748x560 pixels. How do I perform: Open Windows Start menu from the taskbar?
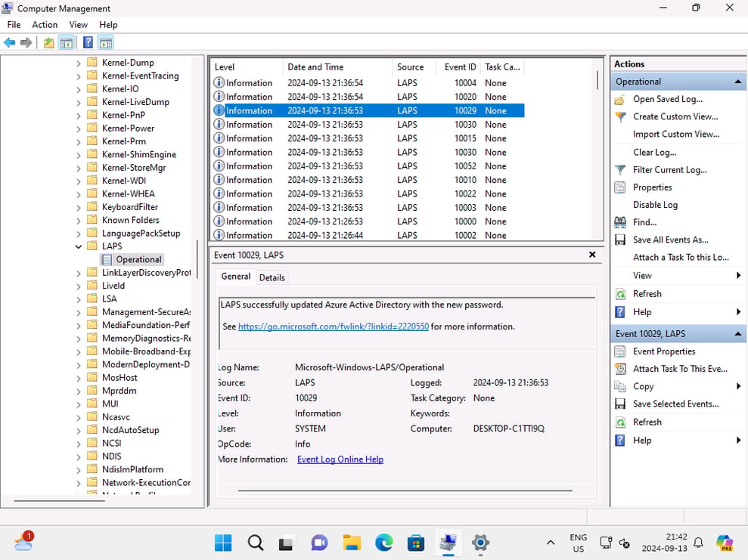tap(223, 543)
